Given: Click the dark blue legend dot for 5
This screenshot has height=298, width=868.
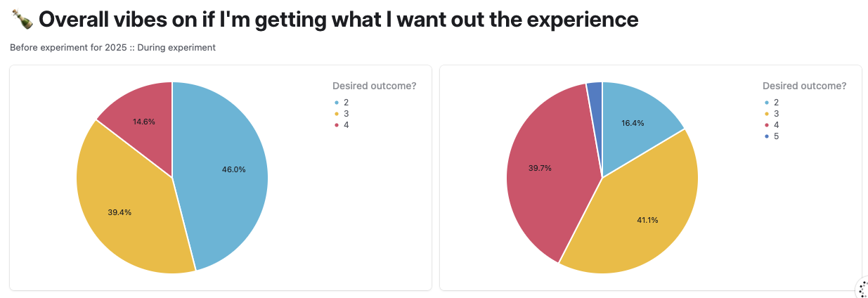Looking at the screenshot, I should (x=767, y=136).
